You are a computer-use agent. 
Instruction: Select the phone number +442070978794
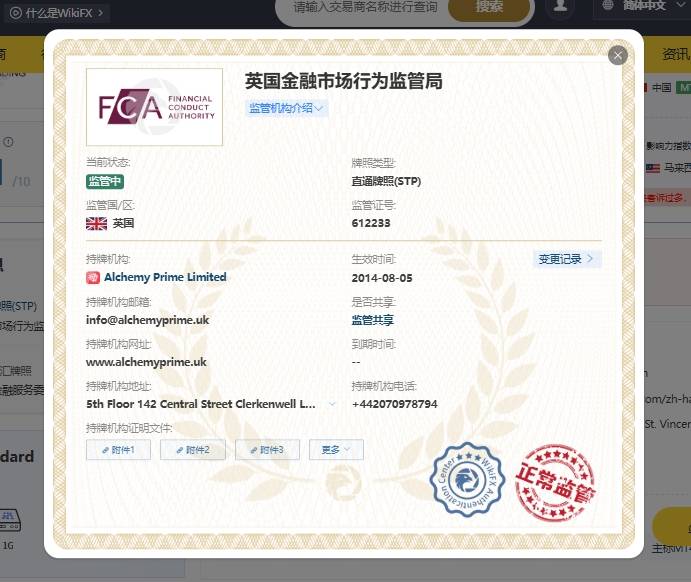pos(394,404)
